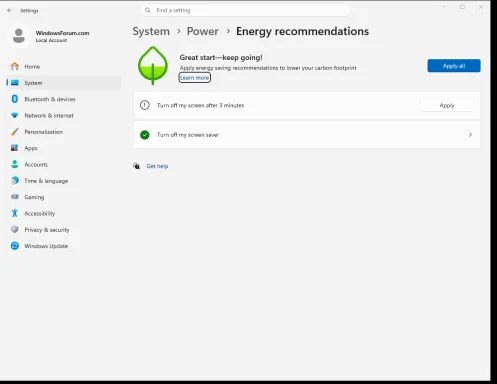
Task: Click the Find a setting search box
Action: [x=246, y=10]
